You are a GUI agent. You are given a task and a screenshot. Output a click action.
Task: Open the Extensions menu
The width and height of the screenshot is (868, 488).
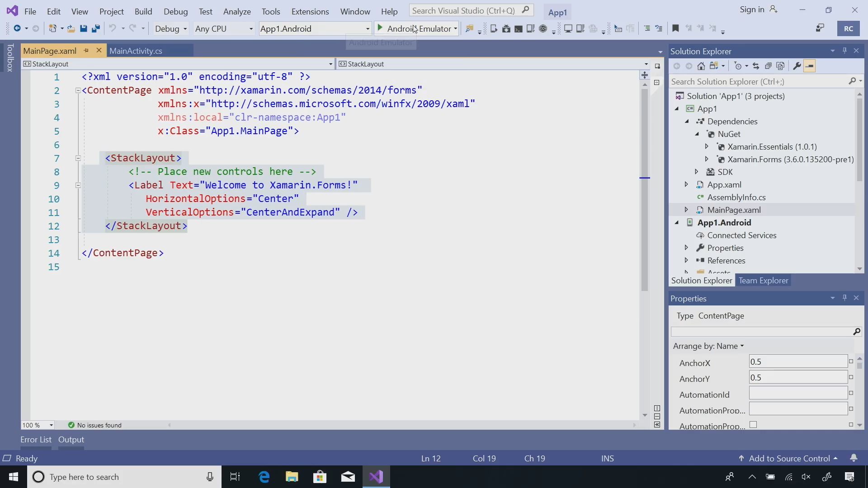(x=310, y=11)
